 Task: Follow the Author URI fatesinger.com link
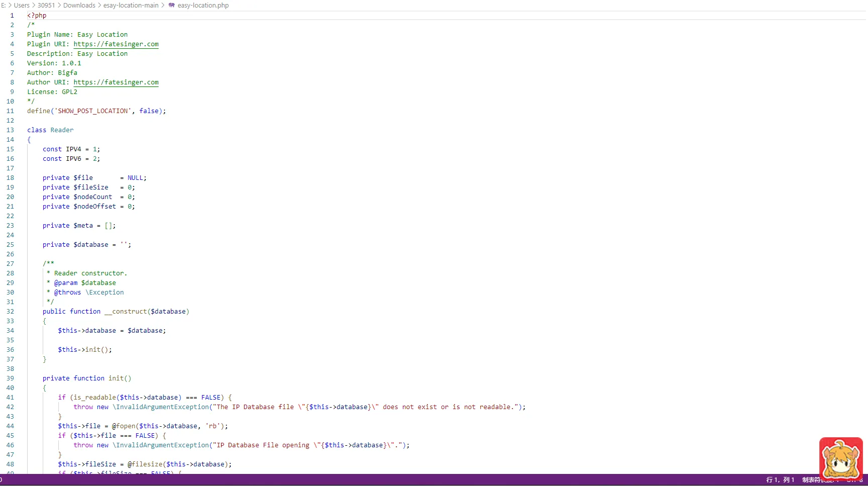116,82
